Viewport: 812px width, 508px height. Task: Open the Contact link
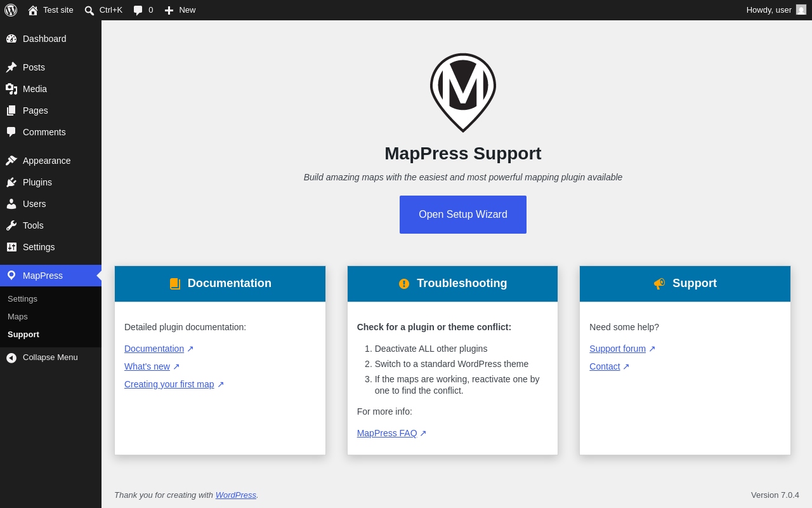click(605, 366)
